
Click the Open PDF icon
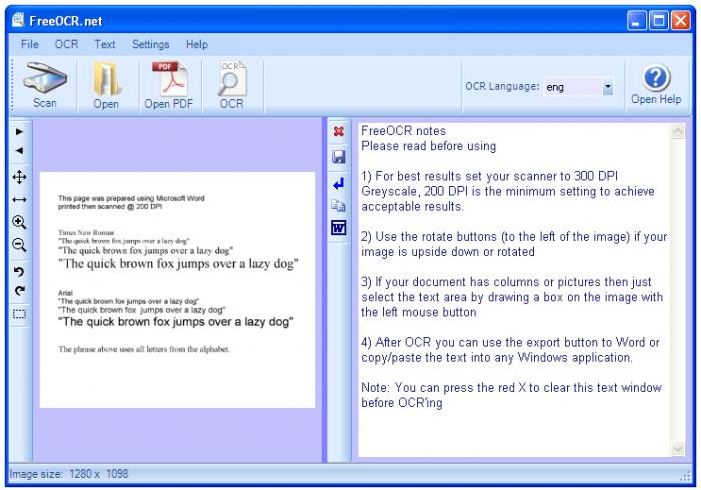[169, 79]
